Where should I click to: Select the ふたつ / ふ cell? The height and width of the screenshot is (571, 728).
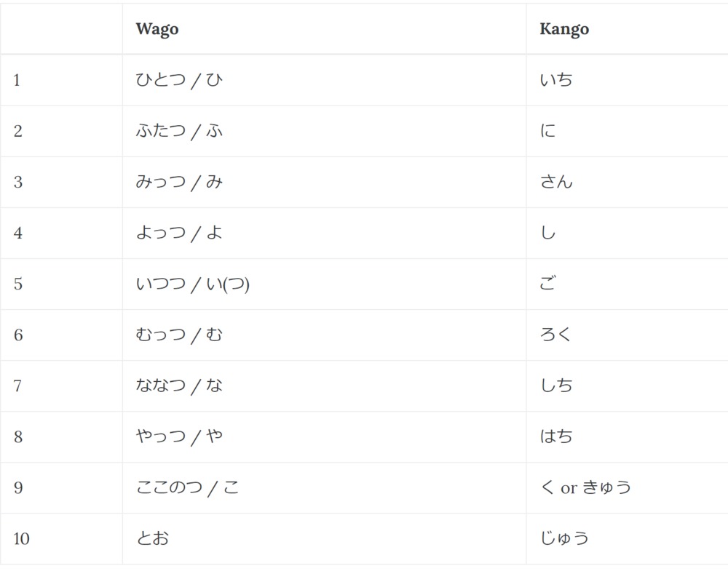pos(179,131)
